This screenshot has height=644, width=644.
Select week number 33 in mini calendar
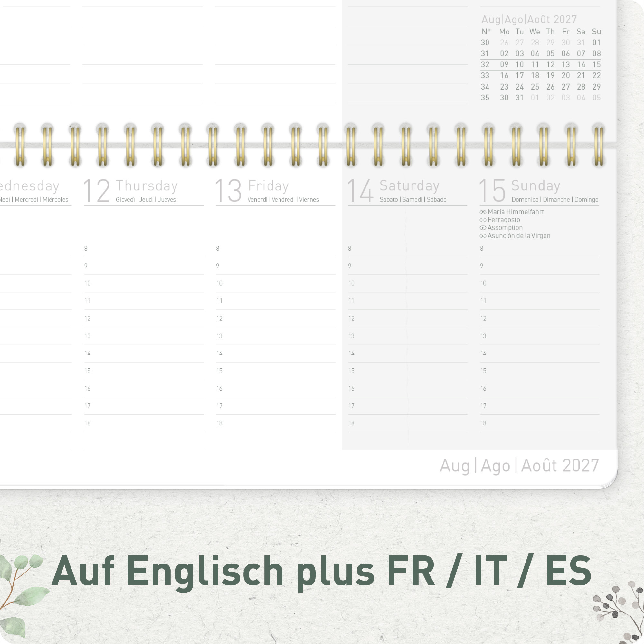point(485,76)
